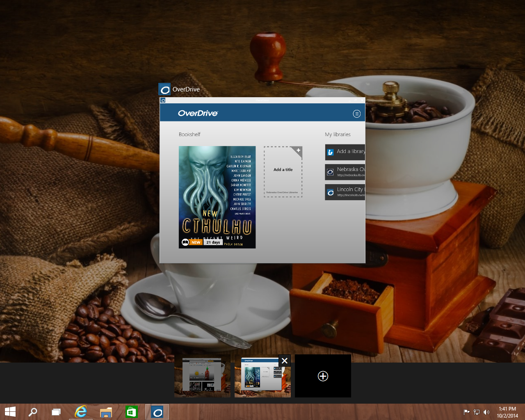Open the Nebraska OverDrive library entry
The width and height of the screenshot is (525, 420).
[x=345, y=172]
